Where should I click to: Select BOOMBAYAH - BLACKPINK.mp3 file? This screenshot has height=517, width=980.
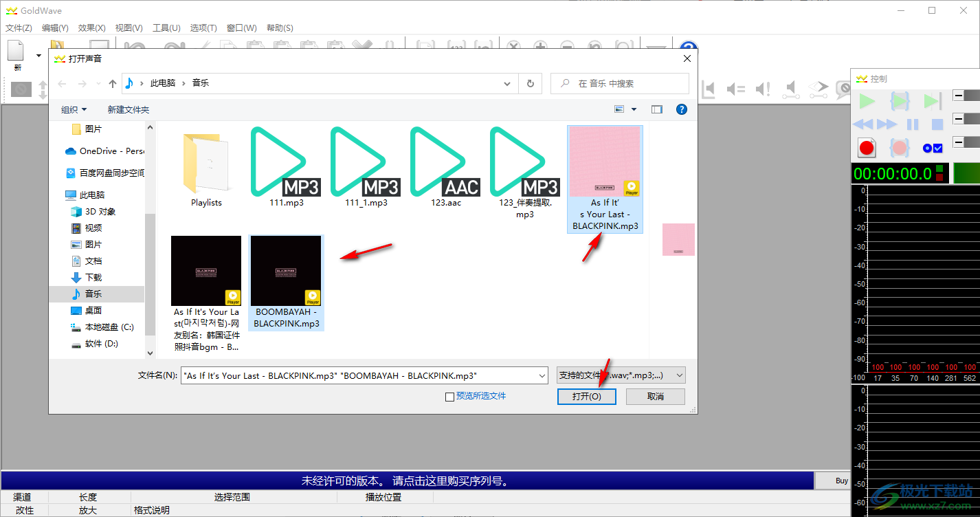pyautogui.click(x=286, y=283)
